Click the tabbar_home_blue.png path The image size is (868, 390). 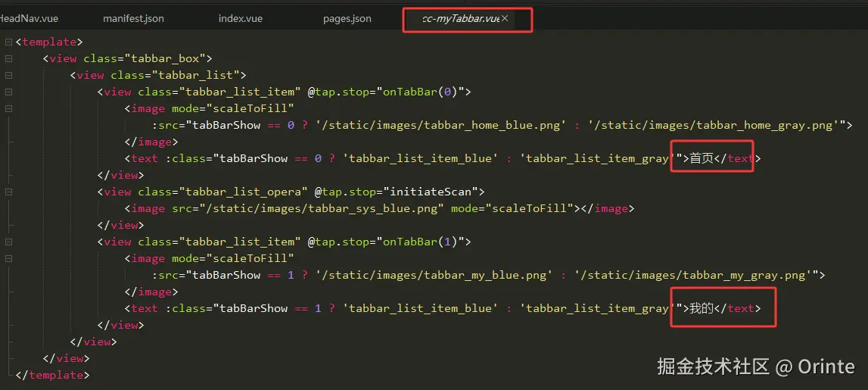pyautogui.click(x=441, y=125)
